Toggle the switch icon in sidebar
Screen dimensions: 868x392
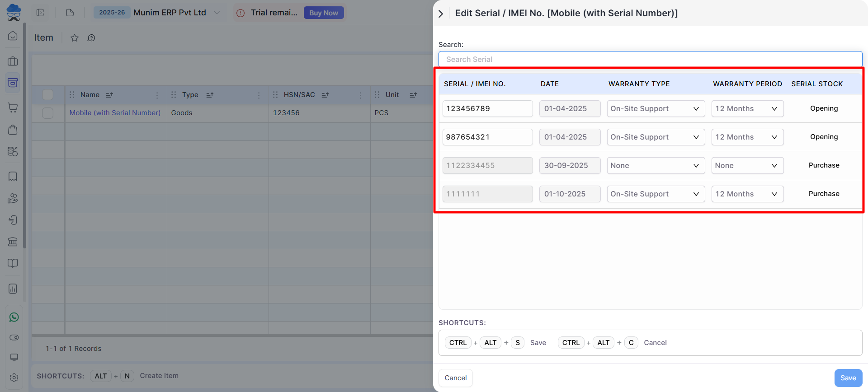(x=14, y=337)
